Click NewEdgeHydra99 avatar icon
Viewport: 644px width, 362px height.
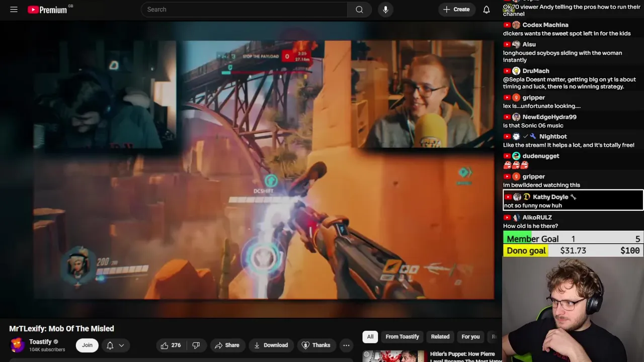pyautogui.click(x=516, y=117)
